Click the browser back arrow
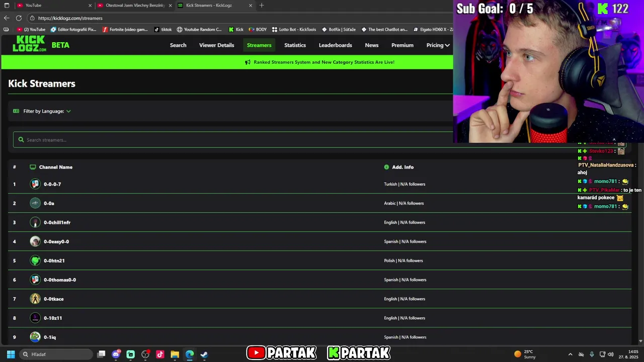 [x=7, y=18]
